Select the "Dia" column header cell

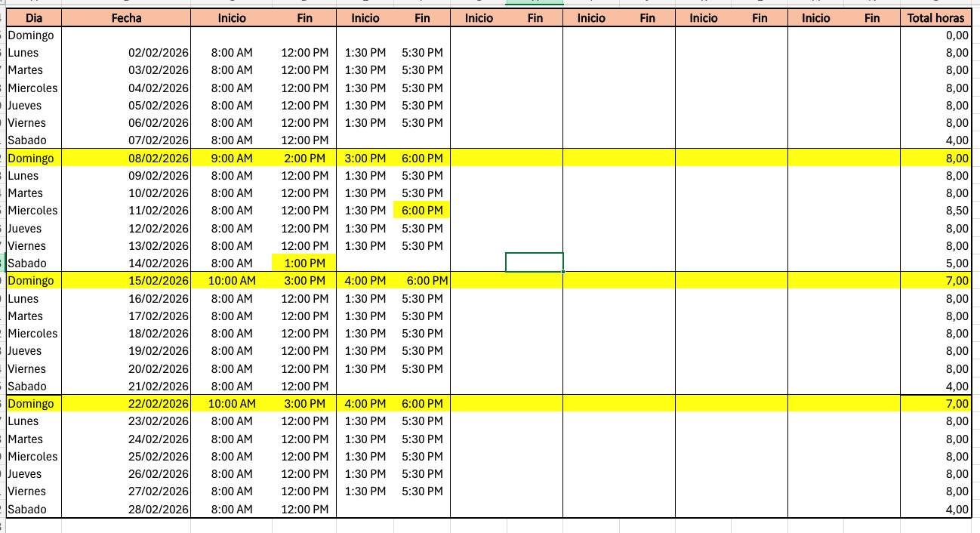(x=33, y=17)
